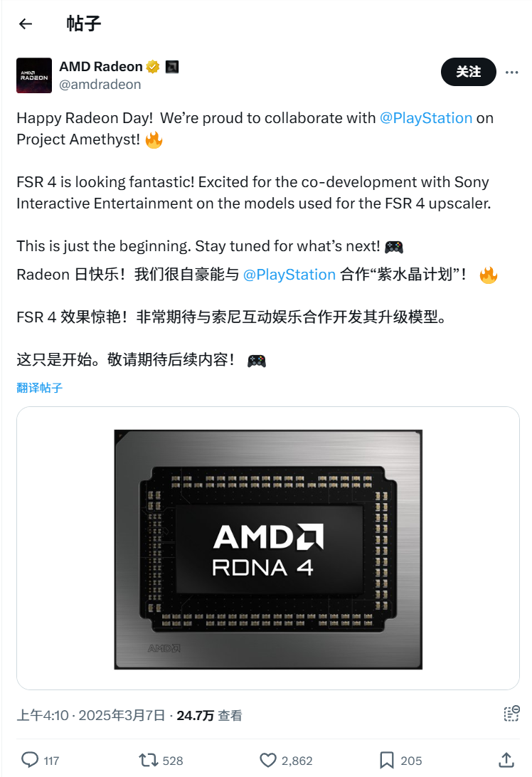This screenshot has width=532, height=777.
Task: Click the @amdradeon handle
Action: tap(100, 85)
